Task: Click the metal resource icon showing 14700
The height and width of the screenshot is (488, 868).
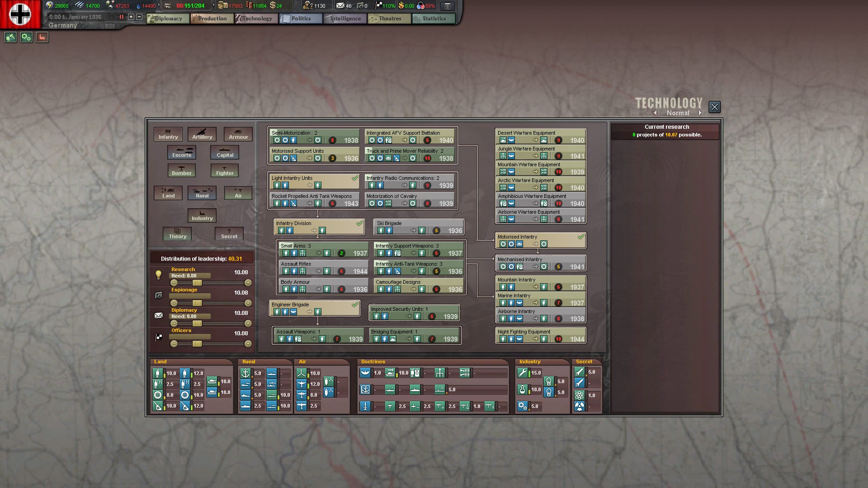Action: [80, 5]
